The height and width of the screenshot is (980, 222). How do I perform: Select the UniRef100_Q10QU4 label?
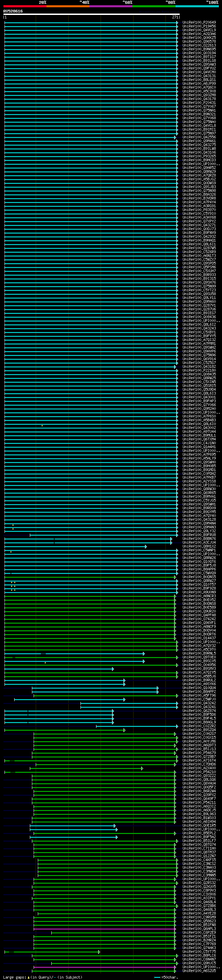pyautogui.click(x=199, y=688)
